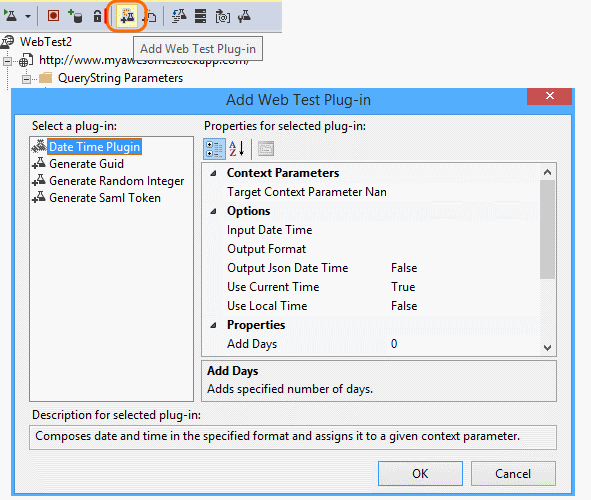Click the web request globe page icon
This screenshot has height=500, width=591.
click(26, 60)
